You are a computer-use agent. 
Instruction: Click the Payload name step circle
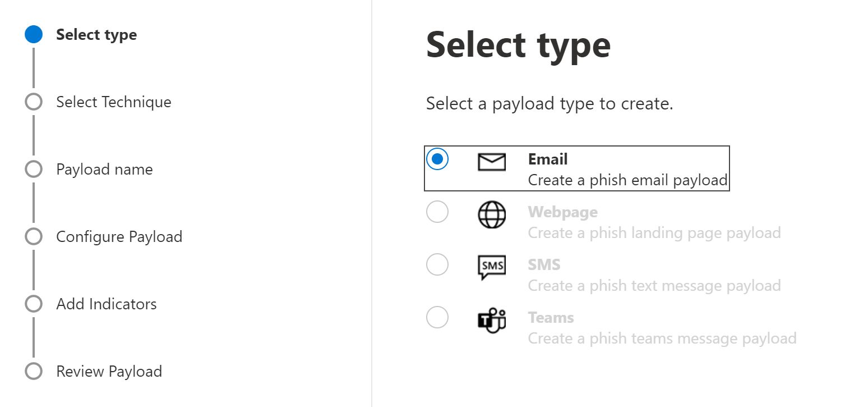coord(34,170)
